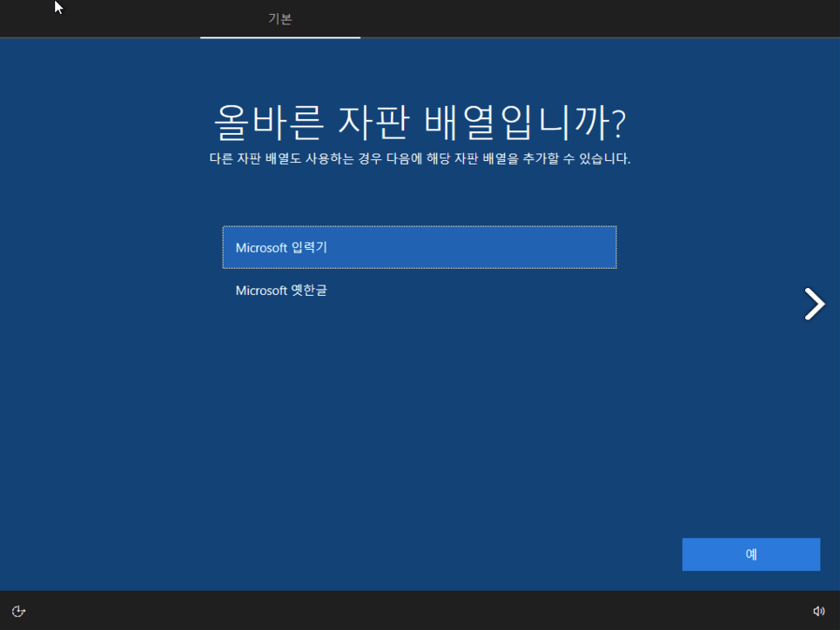This screenshot has width=840, height=630.
Task: Confirm with the 예 button
Action: click(x=750, y=554)
